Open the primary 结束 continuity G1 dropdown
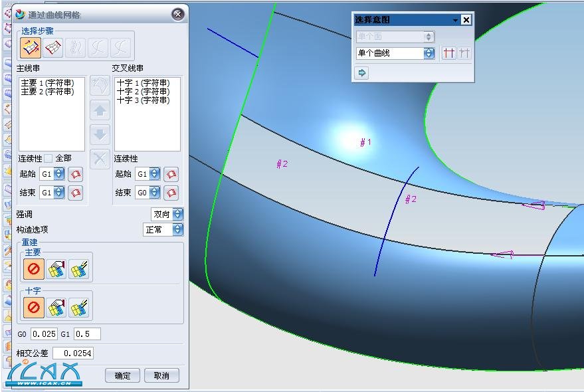The height and width of the screenshot is (392, 584). (59, 193)
